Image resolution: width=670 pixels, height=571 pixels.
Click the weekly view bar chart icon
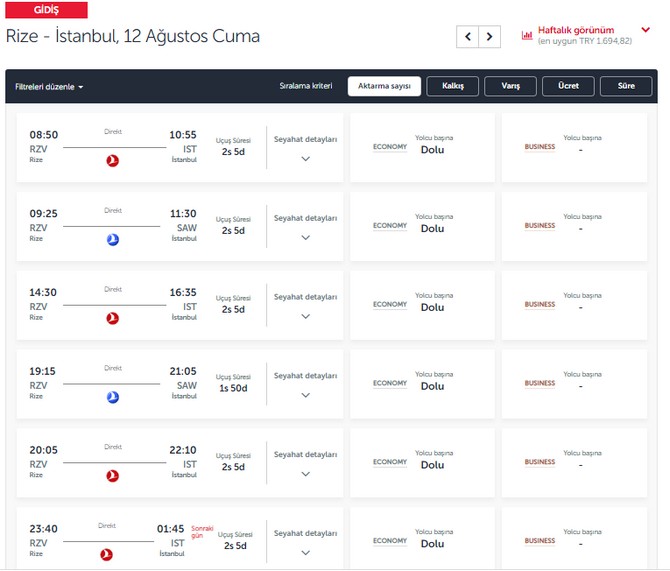tap(527, 35)
